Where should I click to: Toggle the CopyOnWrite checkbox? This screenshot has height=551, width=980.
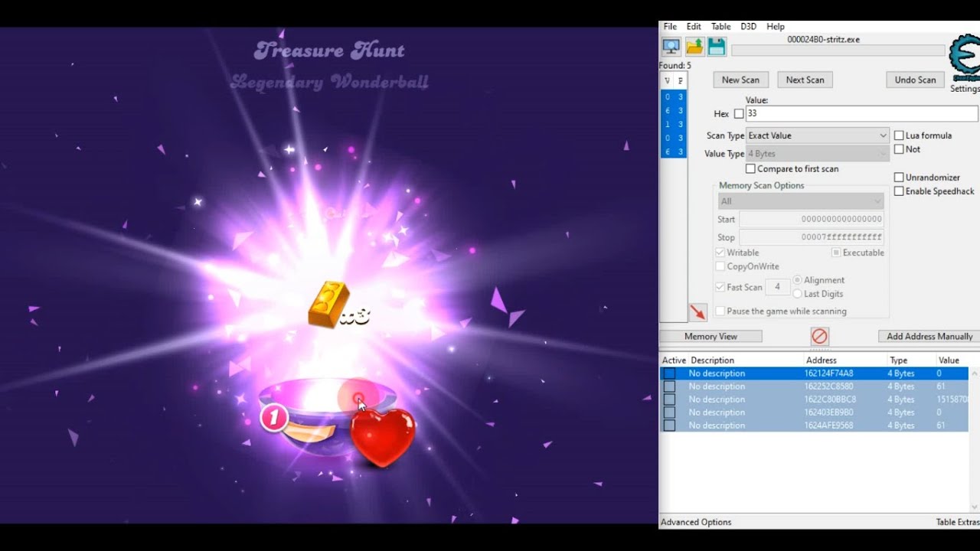(x=720, y=266)
